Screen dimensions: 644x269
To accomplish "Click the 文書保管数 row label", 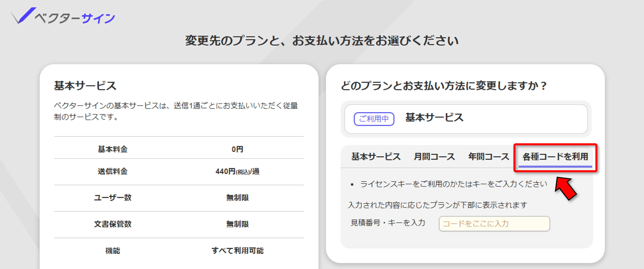I will pos(113,224).
